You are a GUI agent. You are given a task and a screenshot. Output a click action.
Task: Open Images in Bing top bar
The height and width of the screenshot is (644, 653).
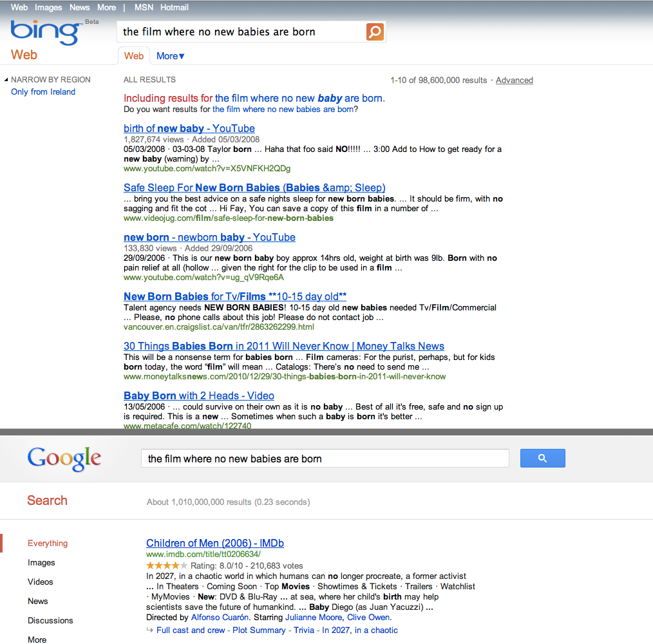coord(48,8)
